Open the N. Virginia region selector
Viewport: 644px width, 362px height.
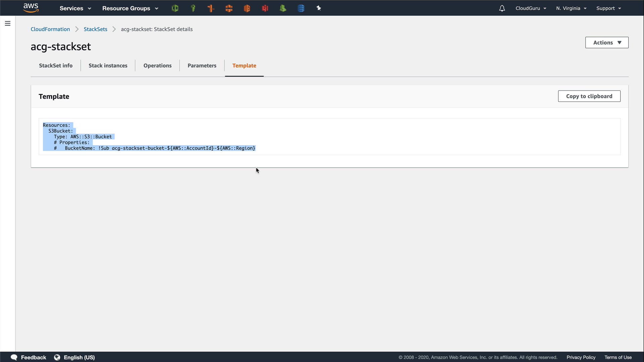tap(571, 8)
